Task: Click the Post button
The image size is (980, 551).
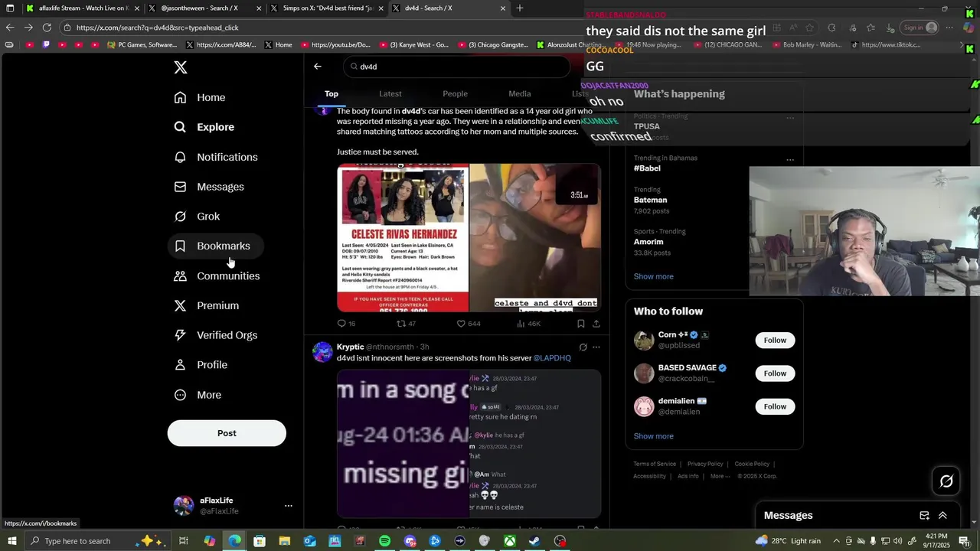Action: point(227,433)
